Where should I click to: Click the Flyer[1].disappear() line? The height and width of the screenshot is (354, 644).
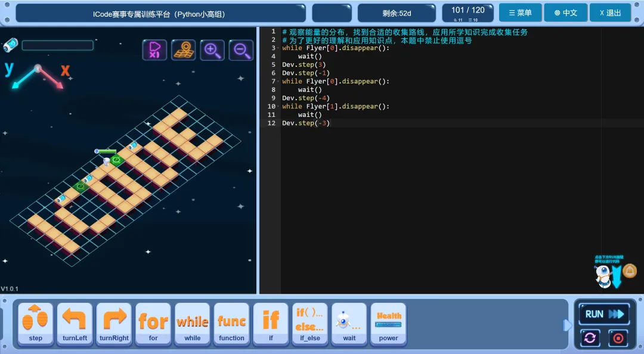(336, 106)
